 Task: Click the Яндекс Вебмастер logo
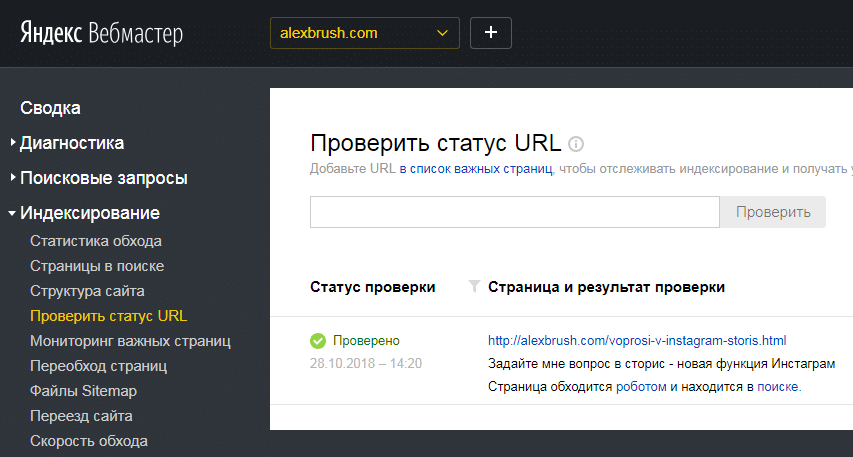pos(101,33)
